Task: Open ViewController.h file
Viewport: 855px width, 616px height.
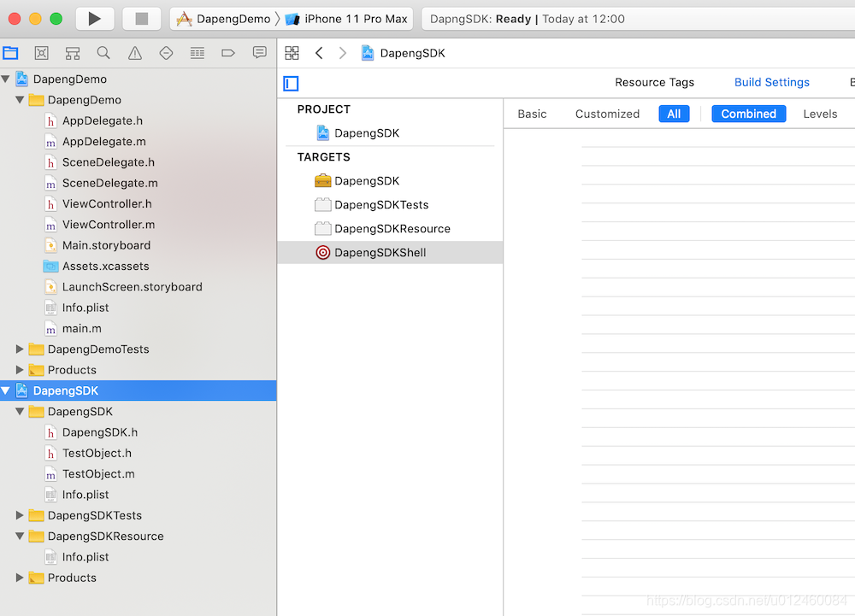Action: pos(107,203)
